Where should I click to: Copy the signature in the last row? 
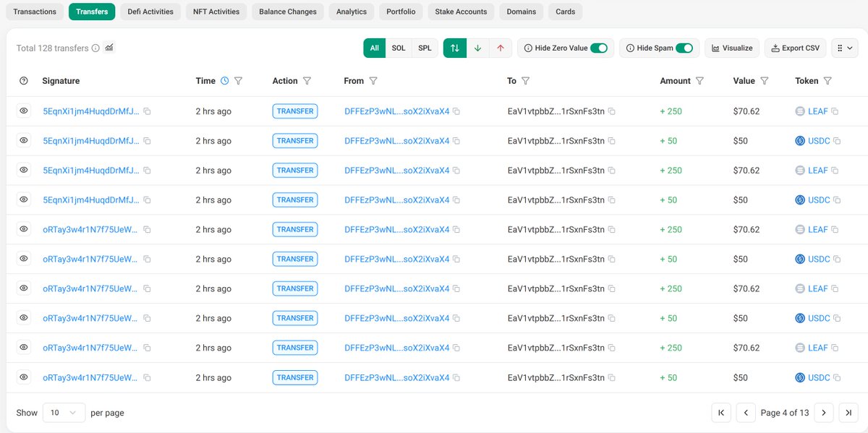tap(147, 377)
